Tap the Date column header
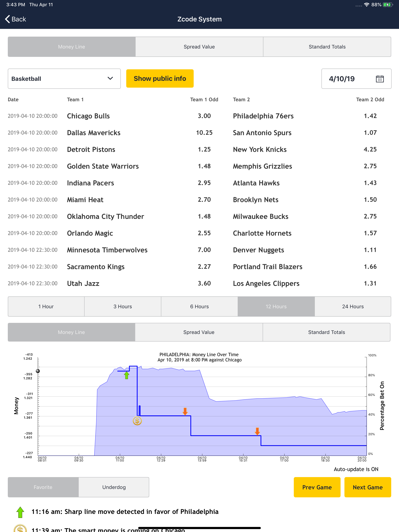The height and width of the screenshot is (532, 399). click(x=13, y=100)
